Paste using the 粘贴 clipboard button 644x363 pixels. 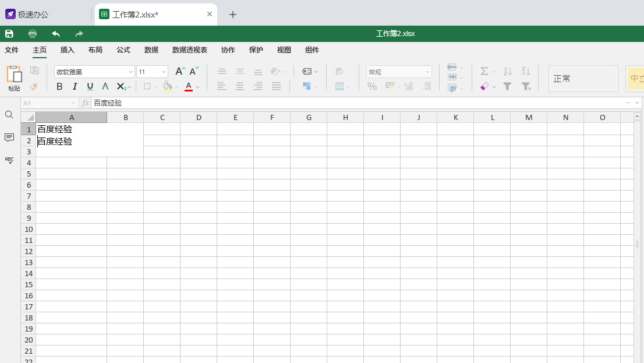[14, 79]
